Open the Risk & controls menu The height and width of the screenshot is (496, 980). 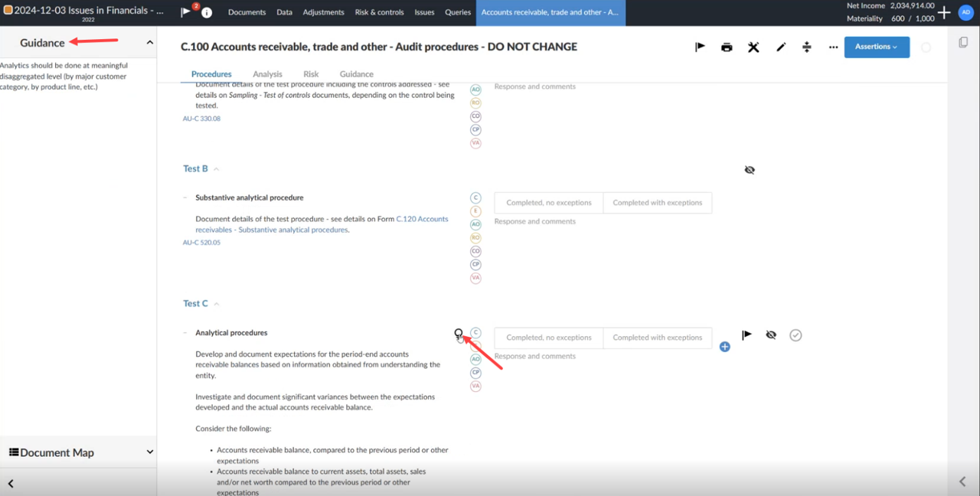pos(379,12)
